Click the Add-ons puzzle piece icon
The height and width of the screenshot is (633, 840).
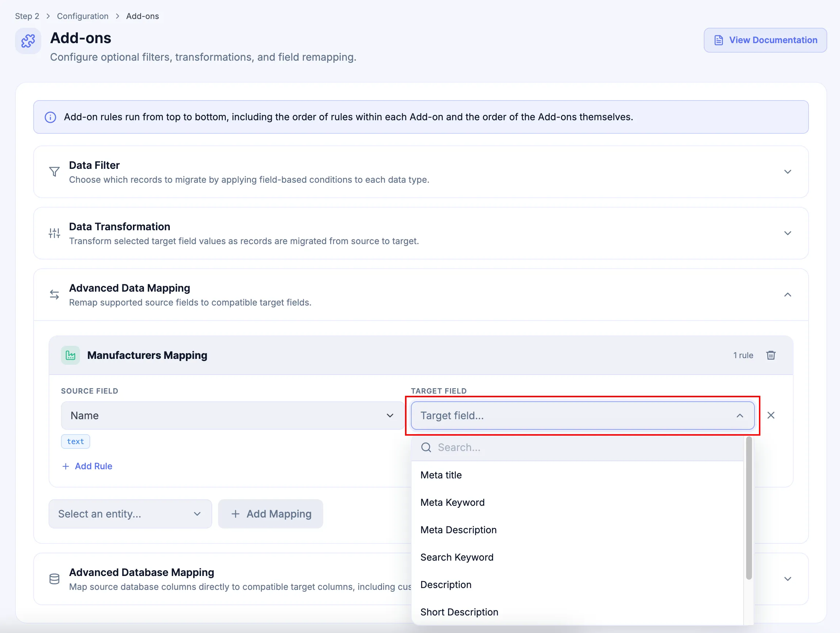click(x=28, y=41)
